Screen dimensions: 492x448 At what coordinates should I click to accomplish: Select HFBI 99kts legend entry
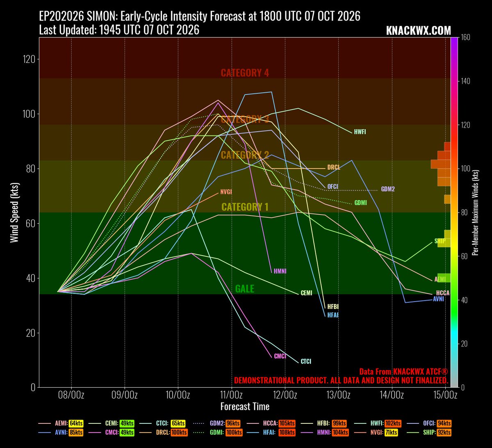pyautogui.click(x=323, y=423)
